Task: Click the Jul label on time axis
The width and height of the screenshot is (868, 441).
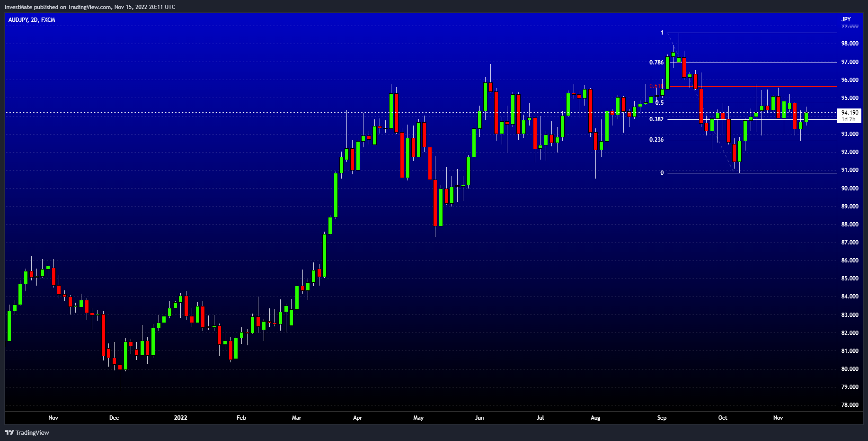Action: click(540, 418)
